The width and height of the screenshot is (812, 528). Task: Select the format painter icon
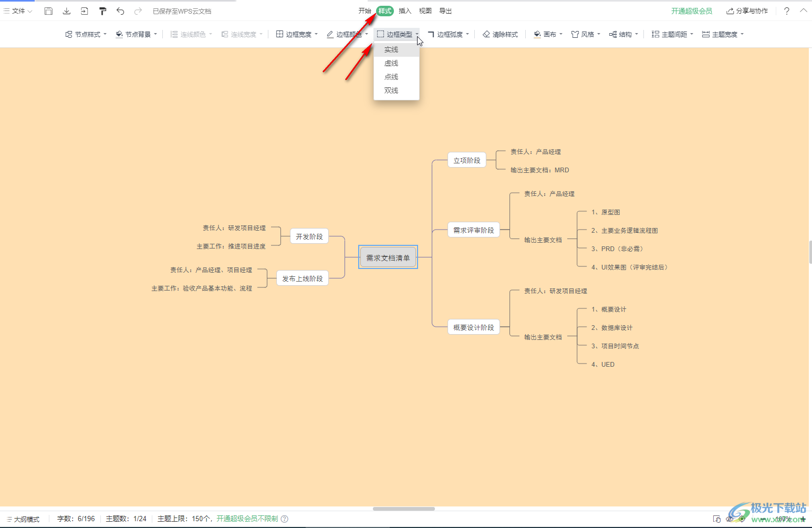pos(102,11)
